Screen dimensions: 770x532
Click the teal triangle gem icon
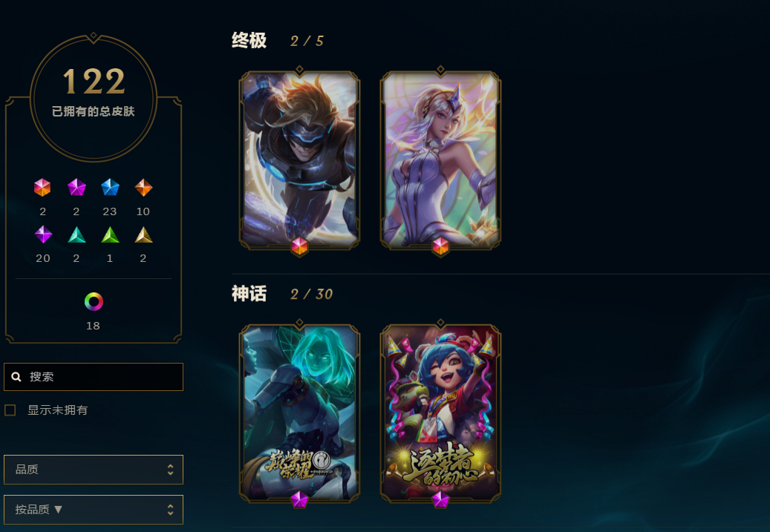[x=76, y=235]
